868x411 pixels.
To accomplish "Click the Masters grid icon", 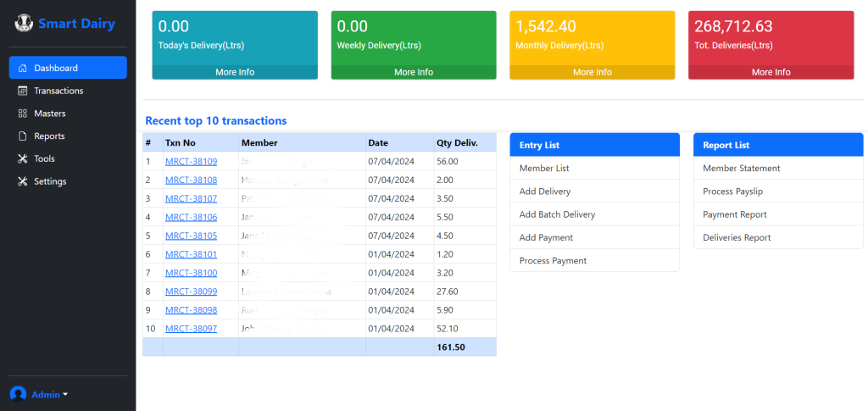I will (x=23, y=114).
